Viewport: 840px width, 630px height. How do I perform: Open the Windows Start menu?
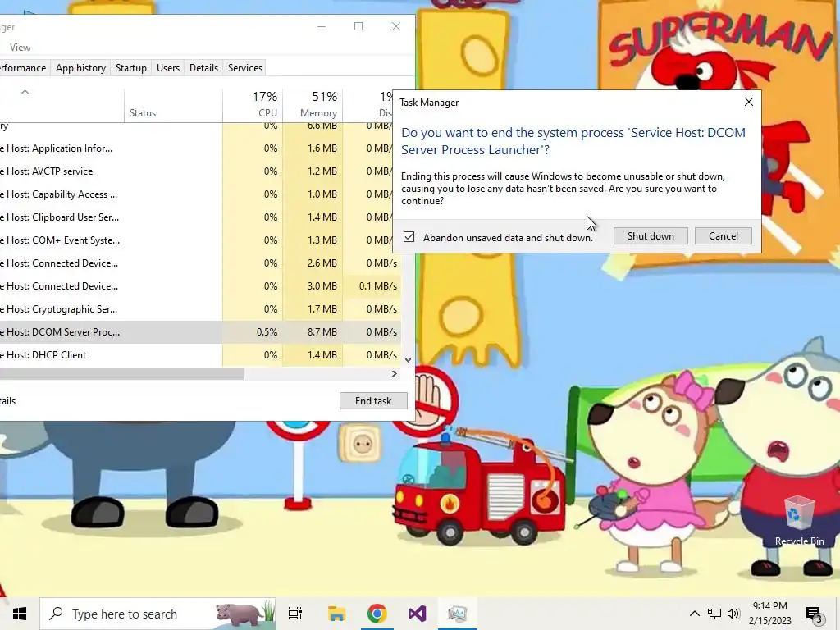coord(20,614)
